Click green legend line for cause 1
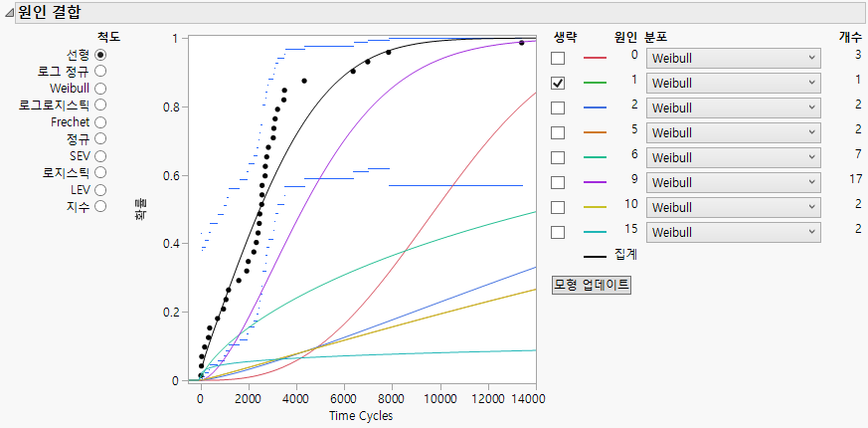868x428 pixels. [596, 83]
